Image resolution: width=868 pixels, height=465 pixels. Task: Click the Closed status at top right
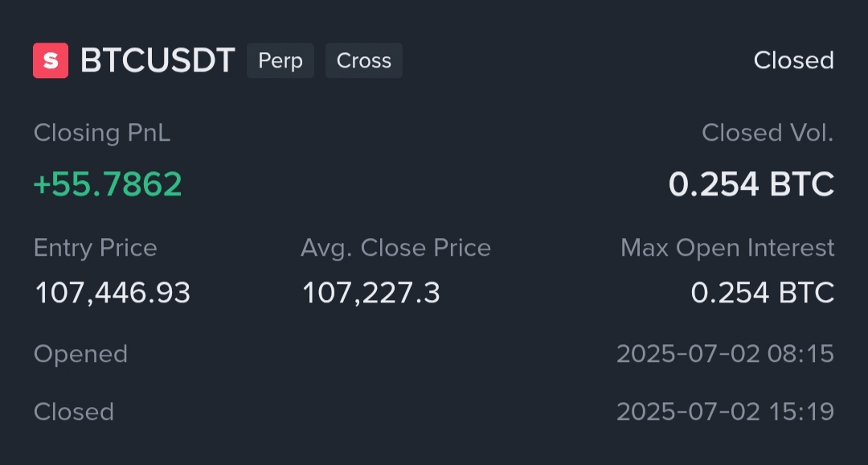click(793, 61)
